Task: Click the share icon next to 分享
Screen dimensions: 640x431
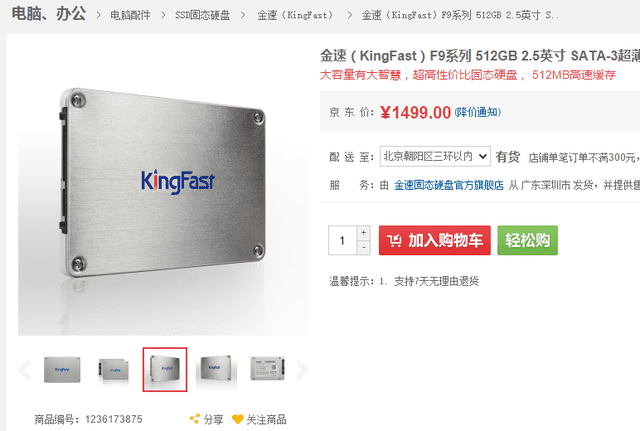Action: click(x=195, y=419)
